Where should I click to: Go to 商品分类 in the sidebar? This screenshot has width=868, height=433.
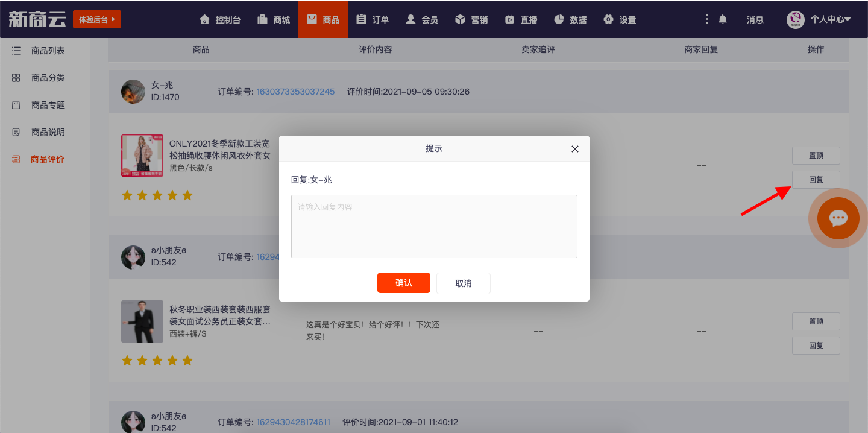click(x=48, y=78)
